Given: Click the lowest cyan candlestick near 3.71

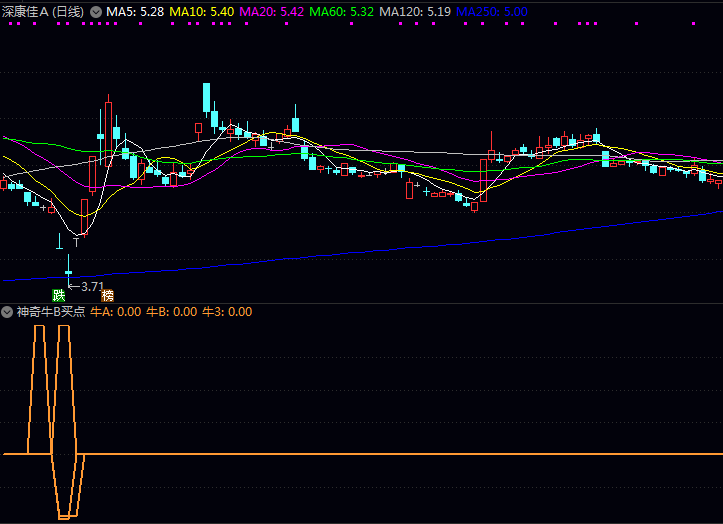Looking at the screenshot, I should (69, 265).
